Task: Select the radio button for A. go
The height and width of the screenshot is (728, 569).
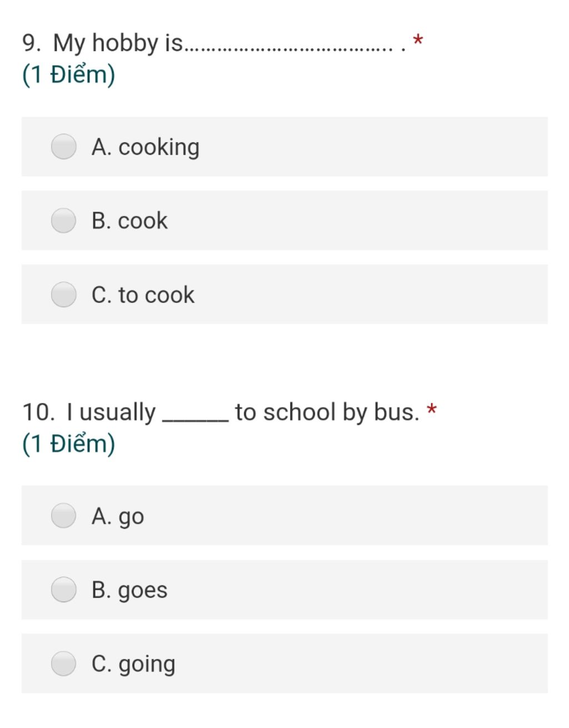Action: 64,515
